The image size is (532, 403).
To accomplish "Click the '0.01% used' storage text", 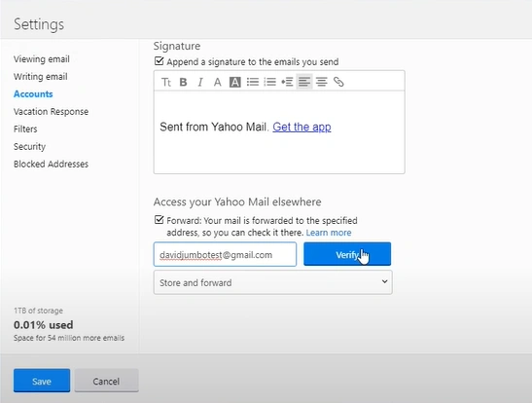I will [44, 325].
